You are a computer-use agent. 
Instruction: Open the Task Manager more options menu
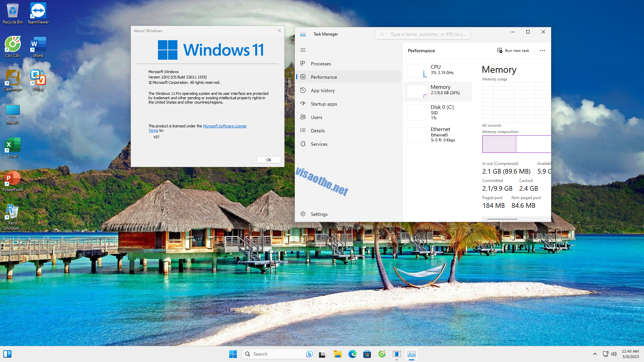tap(542, 51)
